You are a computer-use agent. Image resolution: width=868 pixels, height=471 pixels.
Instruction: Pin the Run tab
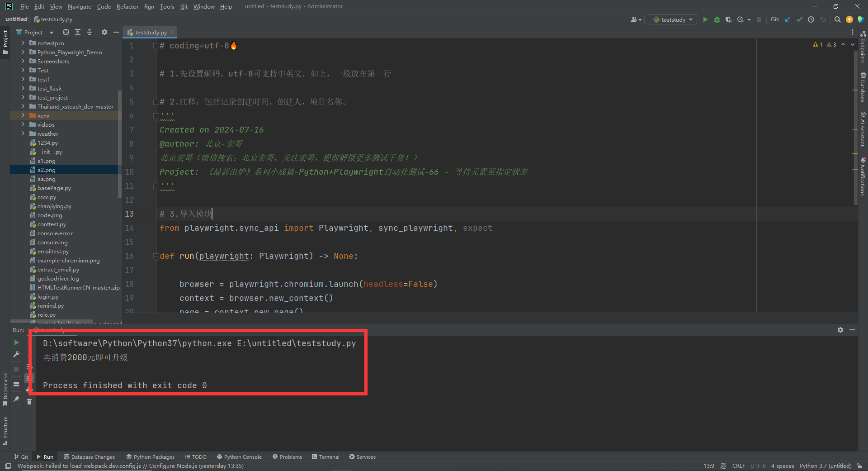pos(16,399)
